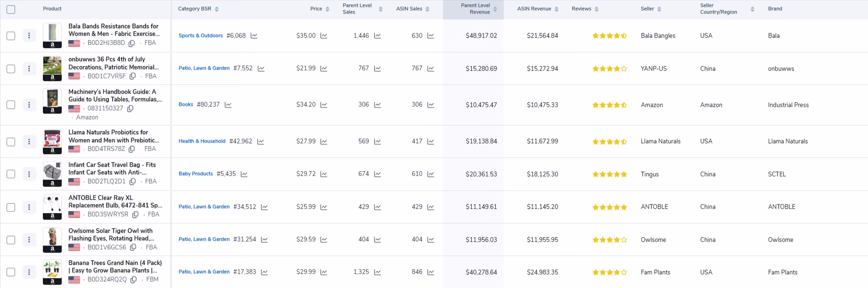
Task: Open BSR history chart for Bala Bands
Action: (x=254, y=36)
